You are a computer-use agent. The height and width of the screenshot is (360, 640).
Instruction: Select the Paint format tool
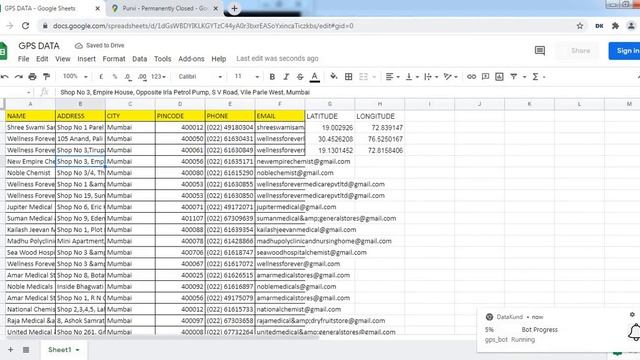pos(47,77)
